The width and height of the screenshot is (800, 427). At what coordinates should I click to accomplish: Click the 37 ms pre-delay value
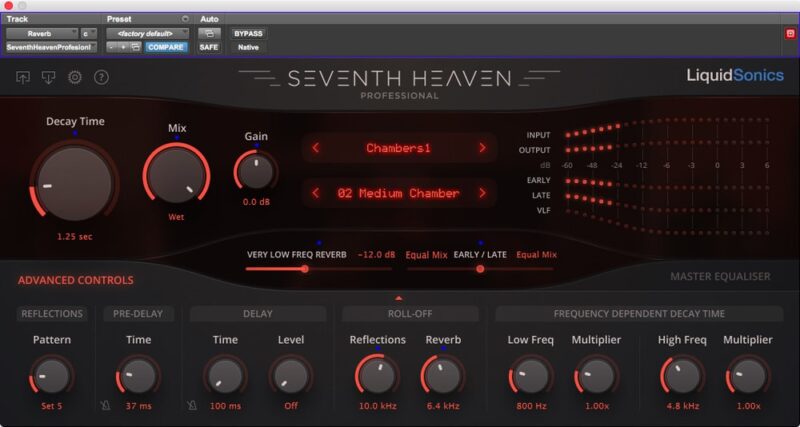pyautogui.click(x=138, y=407)
